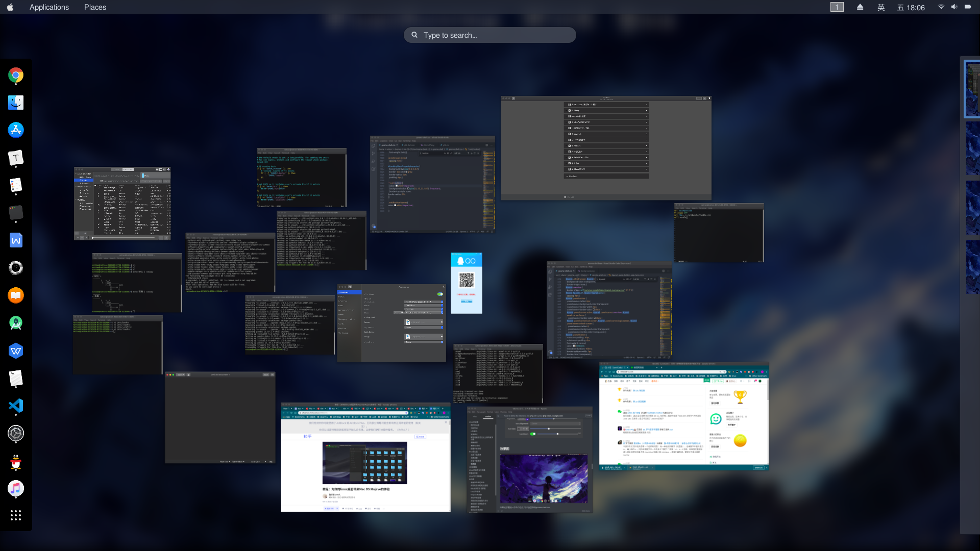Open the Wi-Fi status icon
Image resolution: width=980 pixels, height=551 pixels.
pos(941,7)
